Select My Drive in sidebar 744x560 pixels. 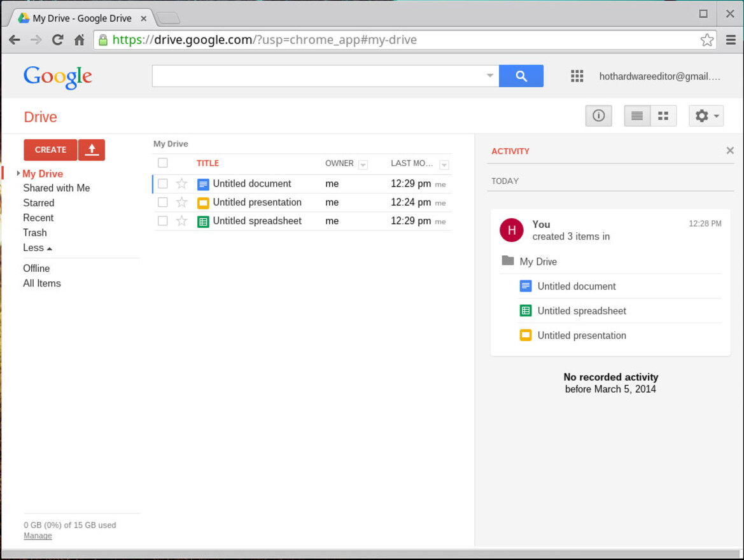(43, 174)
